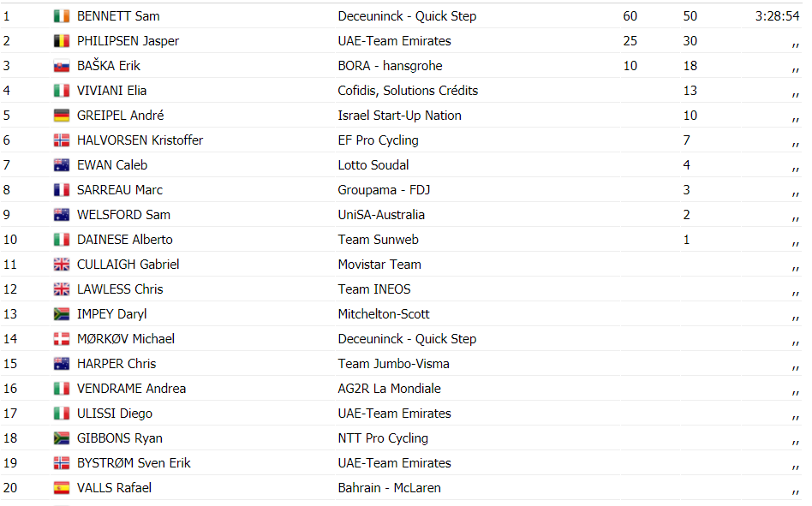Open the BORA - hansgrohe team page
The height and width of the screenshot is (506, 812).
(390, 66)
